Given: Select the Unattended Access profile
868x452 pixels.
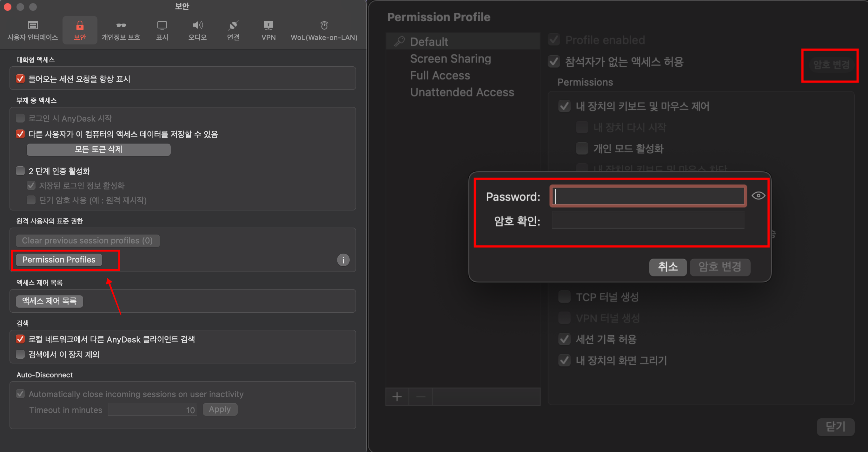Looking at the screenshot, I should click(462, 92).
